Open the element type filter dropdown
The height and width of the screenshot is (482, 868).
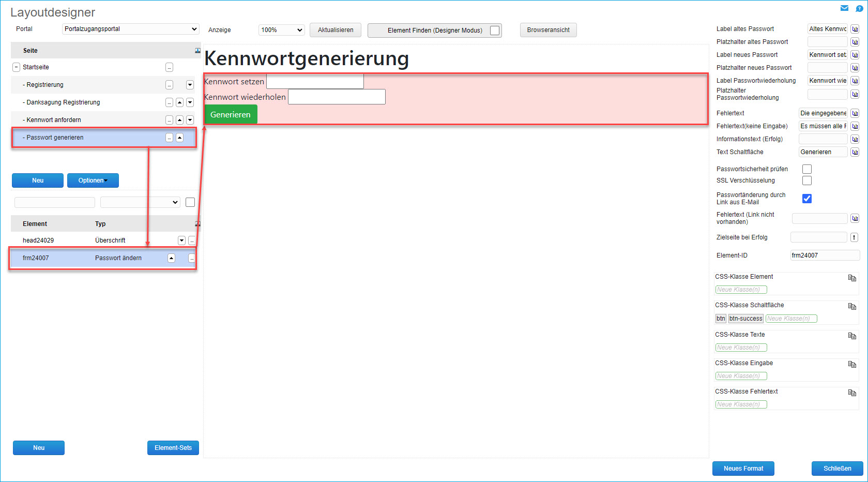click(140, 202)
